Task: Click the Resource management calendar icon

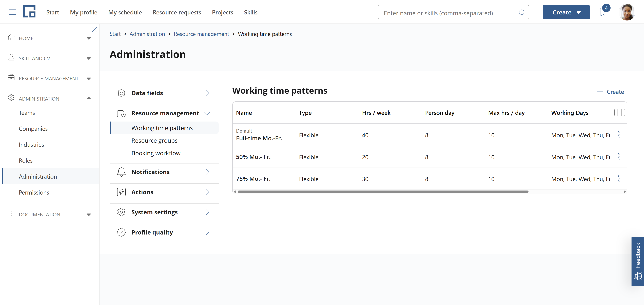Action: coord(121,113)
